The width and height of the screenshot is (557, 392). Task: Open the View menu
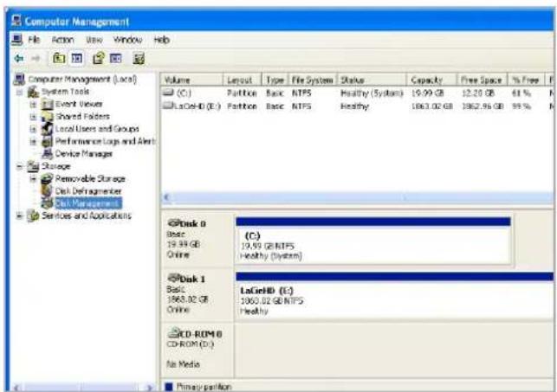tap(94, 40)
